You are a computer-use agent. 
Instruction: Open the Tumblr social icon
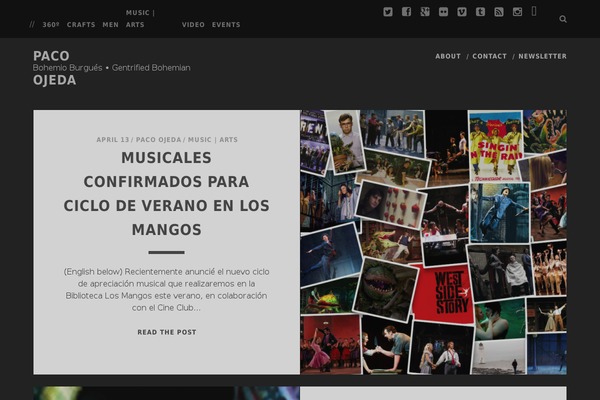tap(480, 12)
